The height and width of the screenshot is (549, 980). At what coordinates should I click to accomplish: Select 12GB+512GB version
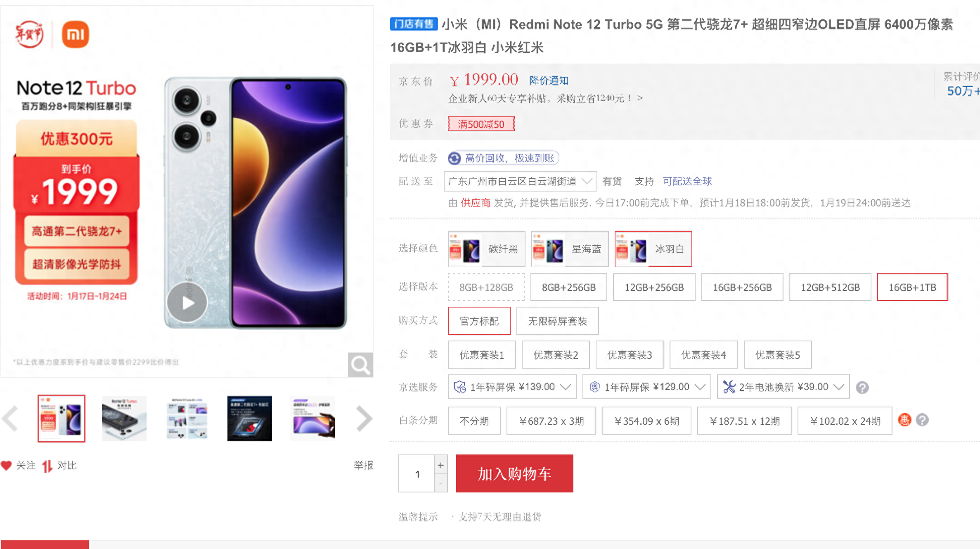click(830, 287)
